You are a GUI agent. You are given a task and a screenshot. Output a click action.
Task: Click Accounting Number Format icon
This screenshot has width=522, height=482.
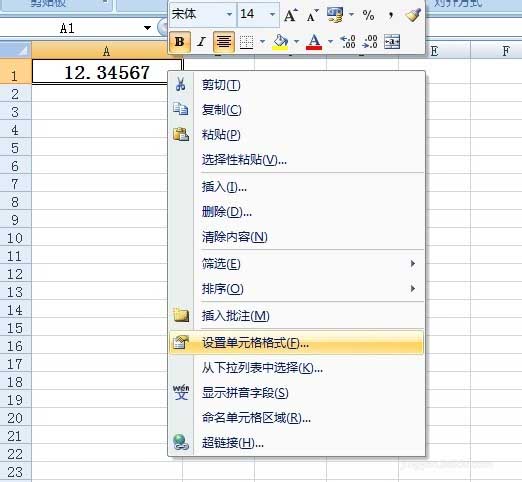tap(335, 15)
